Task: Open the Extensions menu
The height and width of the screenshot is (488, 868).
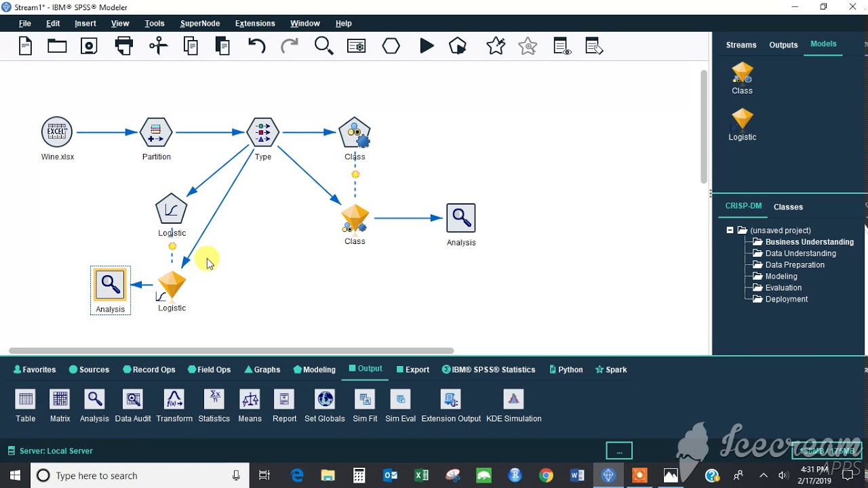Action: pos(255,23)
